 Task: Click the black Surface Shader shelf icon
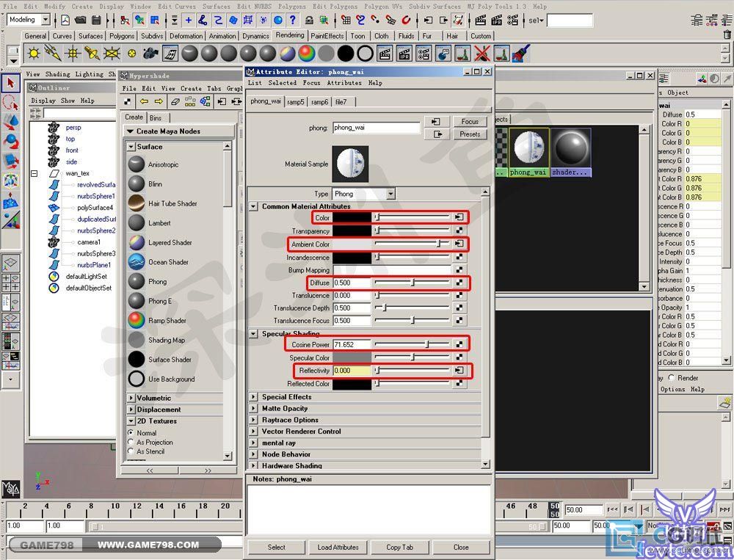[346, 54]
